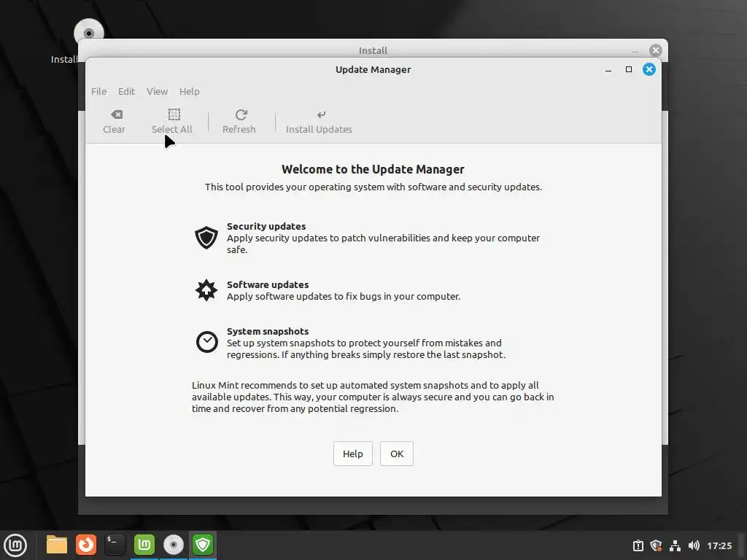Open the network connection tray icon
Image resolution: width=747 pixels, height=560 pixels.
click(x=675, y=545)
